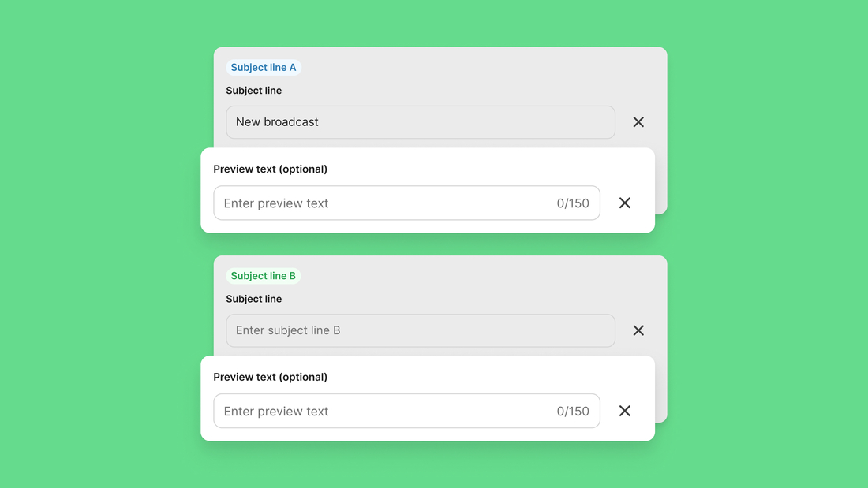
Task: Click the blue 'Subject line A' badge
Action: point(264,68)
